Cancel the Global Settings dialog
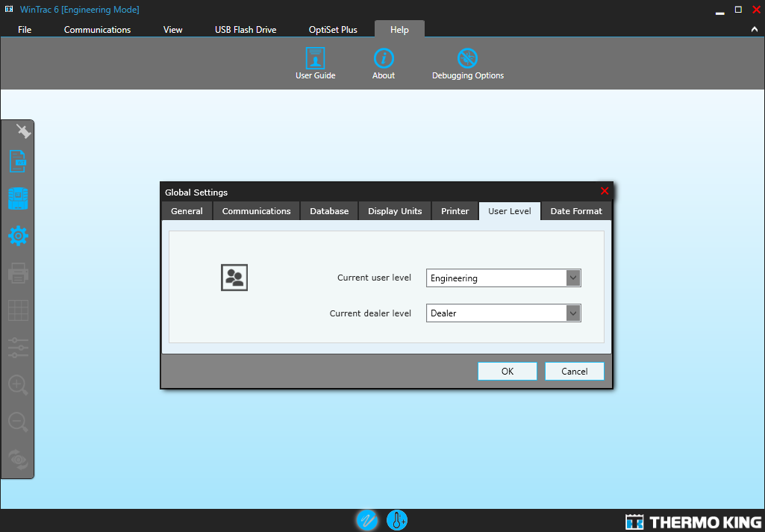Screen dimensions: 765x532 coord(574,372)
